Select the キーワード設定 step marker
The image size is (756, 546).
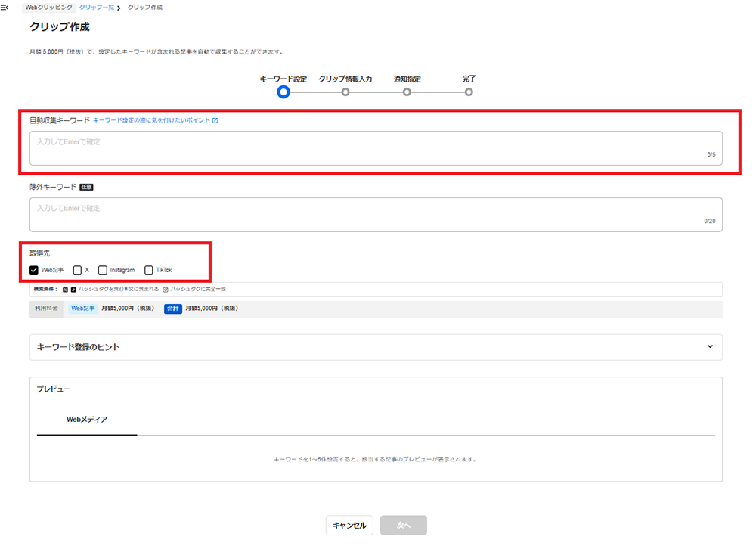pyautogui.click(x=283, y=92)
